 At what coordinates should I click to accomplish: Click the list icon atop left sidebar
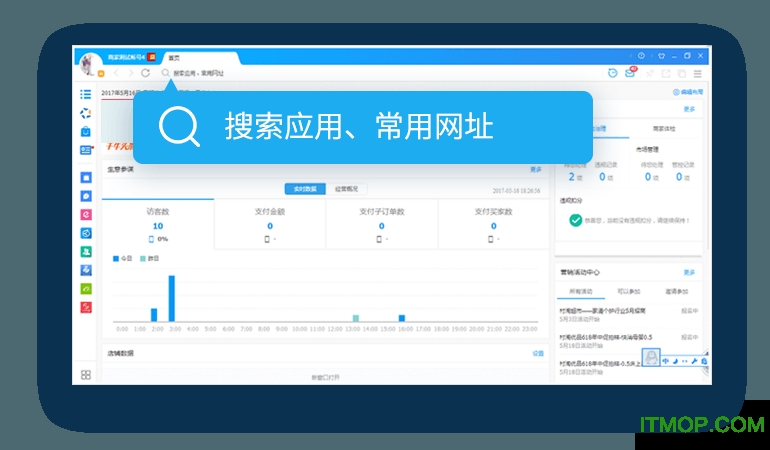point(86,94)
